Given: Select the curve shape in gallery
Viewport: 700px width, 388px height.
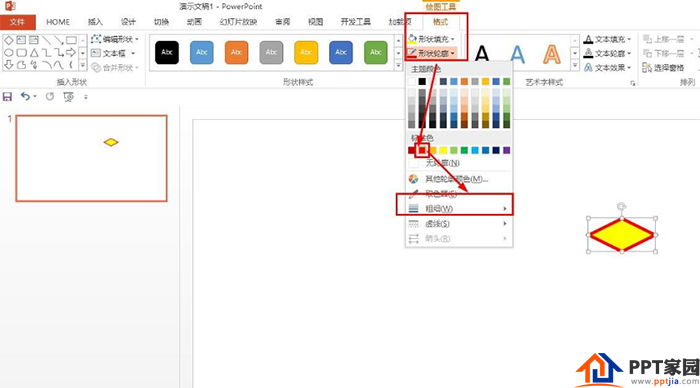Looking at the screenshot, I should pyautogui.click(x=58, y=65).
